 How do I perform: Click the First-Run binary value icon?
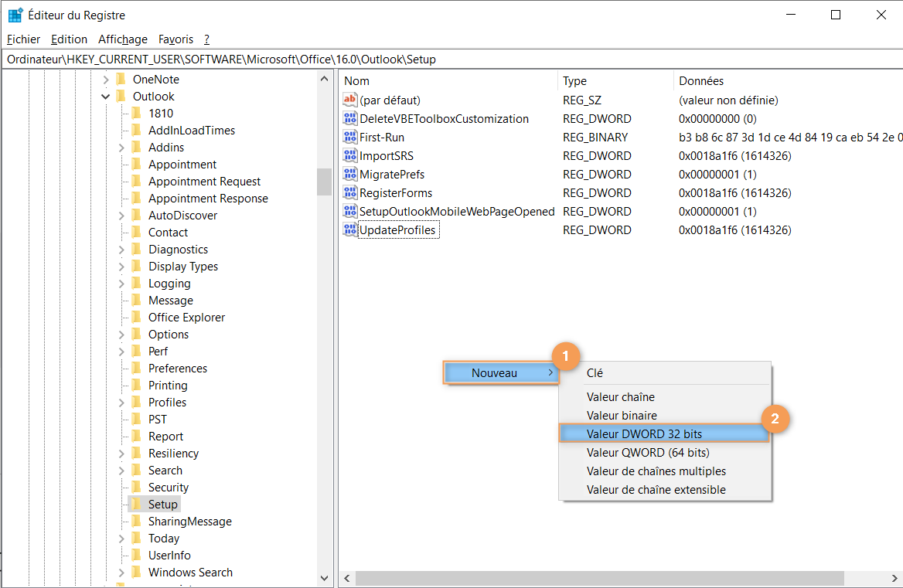(349, 137)
